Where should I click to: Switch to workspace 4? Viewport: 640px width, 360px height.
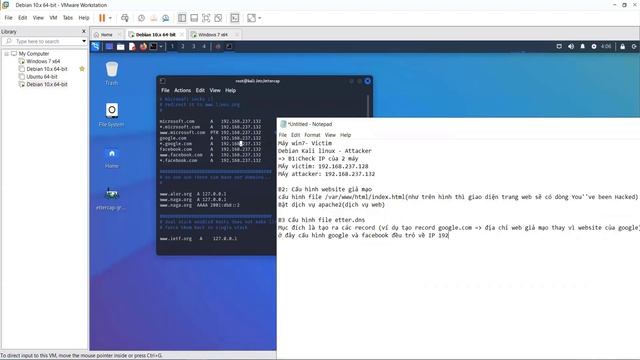click(x=204, y=47)
